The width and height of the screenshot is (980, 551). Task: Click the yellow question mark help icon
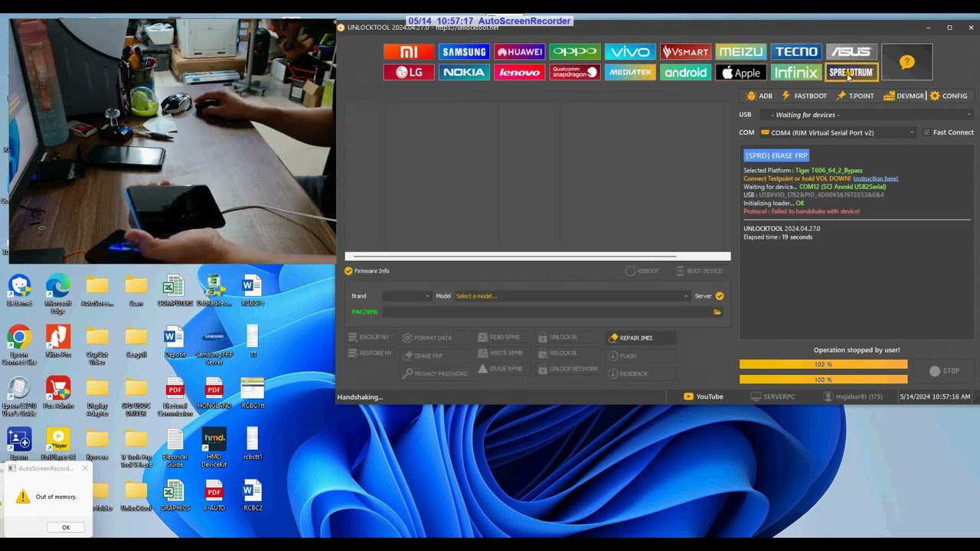907,62
